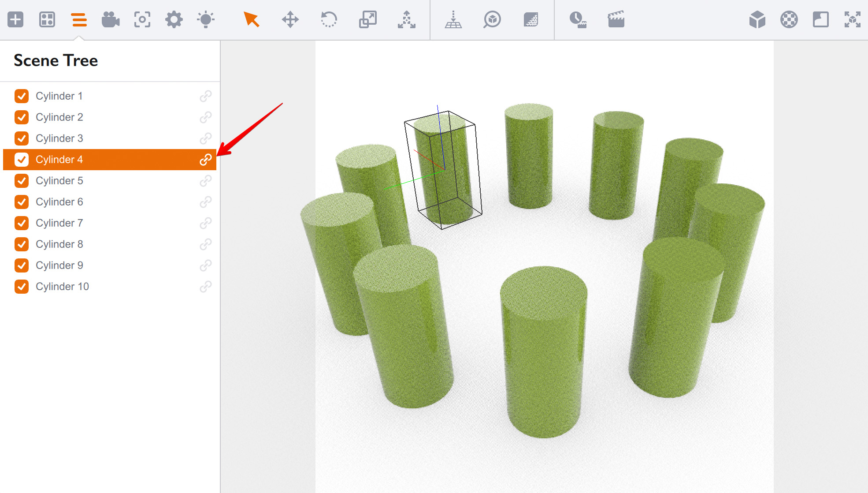Image resolution: width=868 pixels, height=493 pixels.
Task: Select Cylinder 2 in the Scene Tree
Action: [59, 117]
